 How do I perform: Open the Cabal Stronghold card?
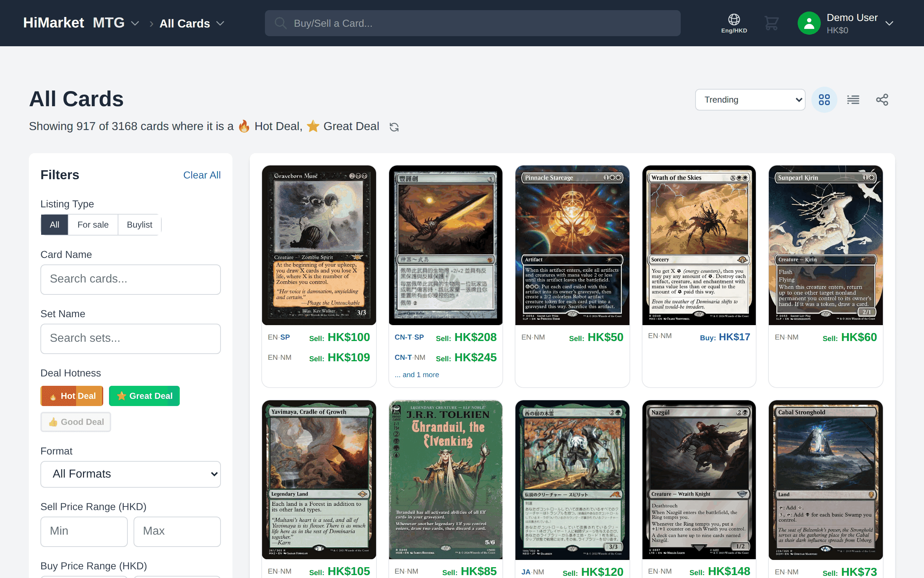825,480
